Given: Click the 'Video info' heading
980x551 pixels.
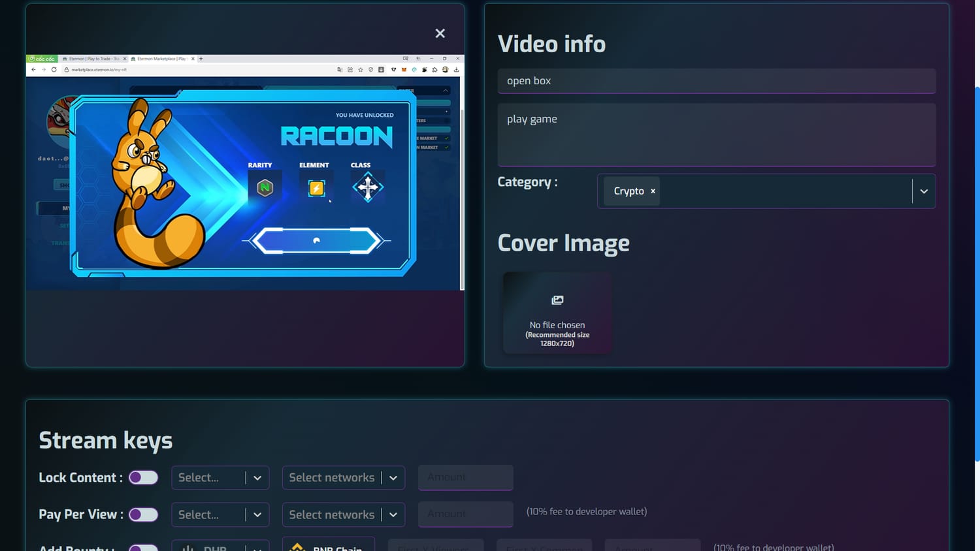Looking at the screenshot, I should pyautogui.click(x=551, y=44).
